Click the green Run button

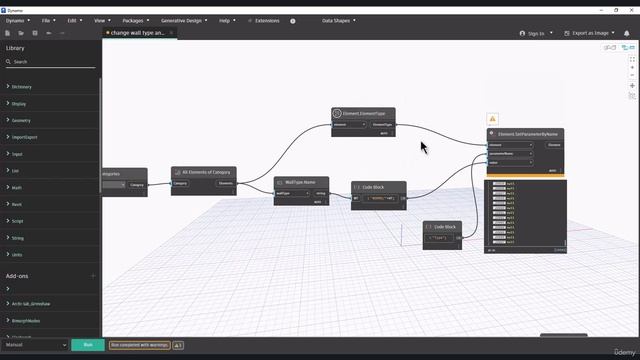click(x=88, y=345)
